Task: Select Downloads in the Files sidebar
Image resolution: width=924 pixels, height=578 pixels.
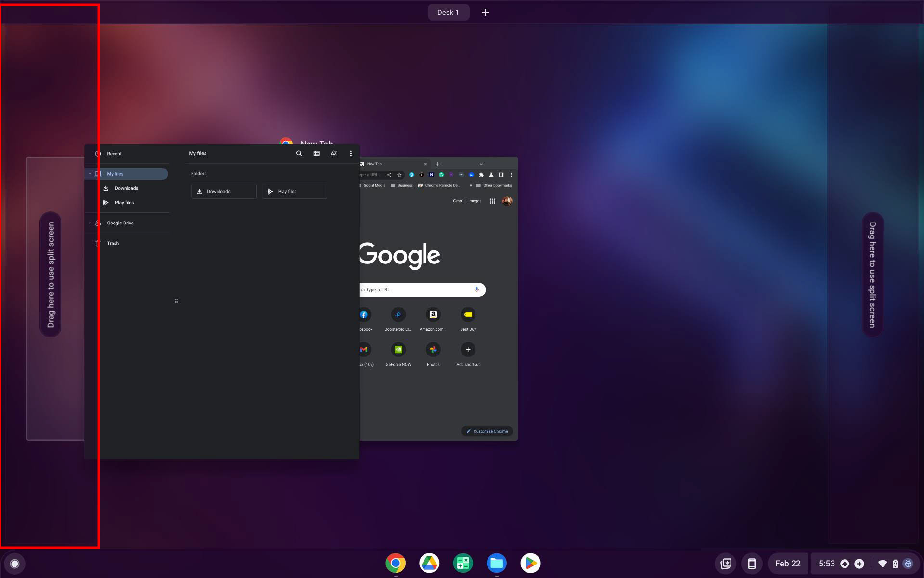Action: [x=126, y=188]
